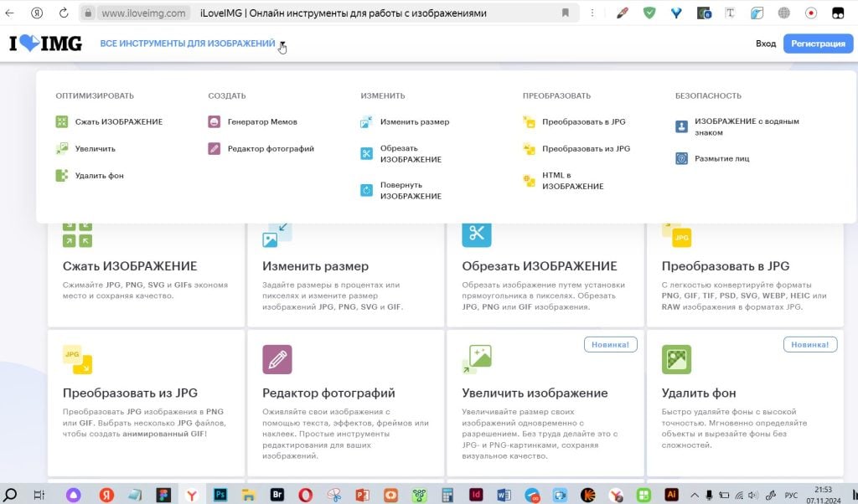Viewport: 858px width, 504px height.
Task: Click the browser bookmark icon in address bar
Action: coord(566,13)
